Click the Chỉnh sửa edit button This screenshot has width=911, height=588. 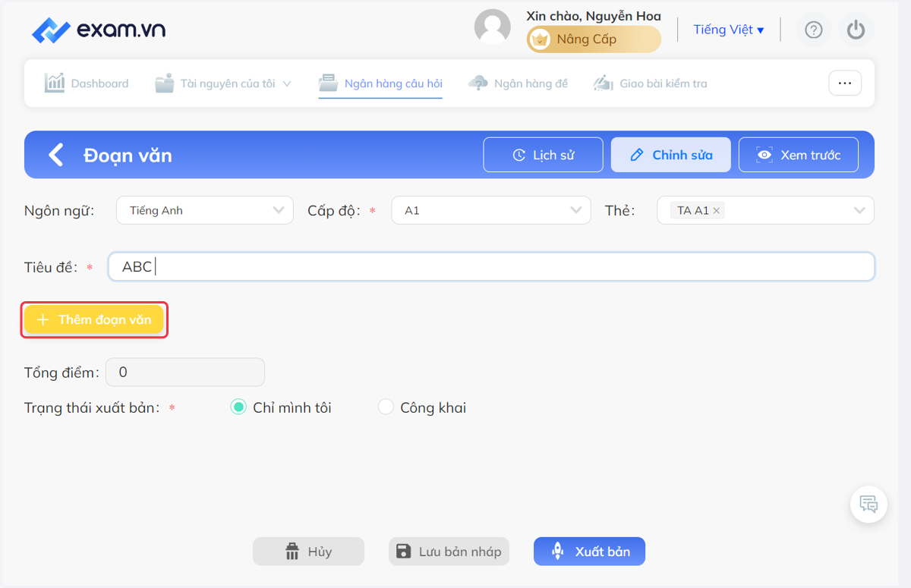pyautogui.click(x=670, y=155)
